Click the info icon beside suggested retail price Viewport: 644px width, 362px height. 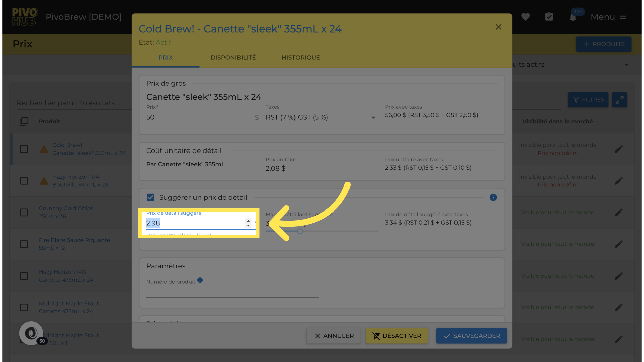click(493, 197)
